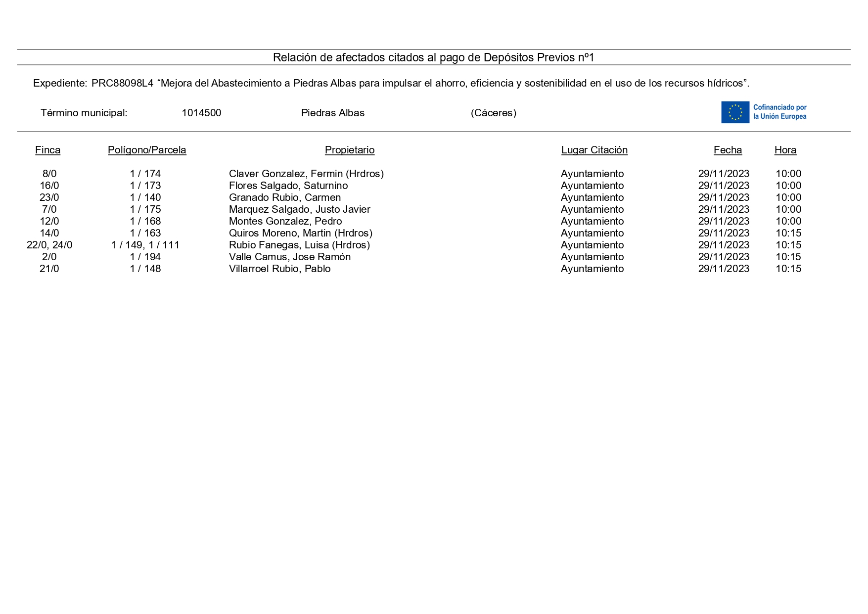This screenshot has height=614, width=868.
Task: Click owner 'Flores Salgado, Saturnino'
Action: click(288, 186)
